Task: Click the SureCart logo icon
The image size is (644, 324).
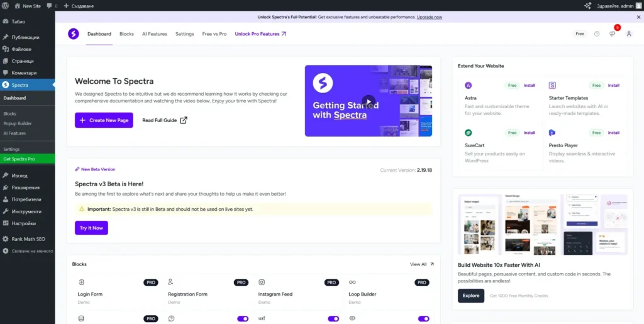Action: (x=468, y=133)
